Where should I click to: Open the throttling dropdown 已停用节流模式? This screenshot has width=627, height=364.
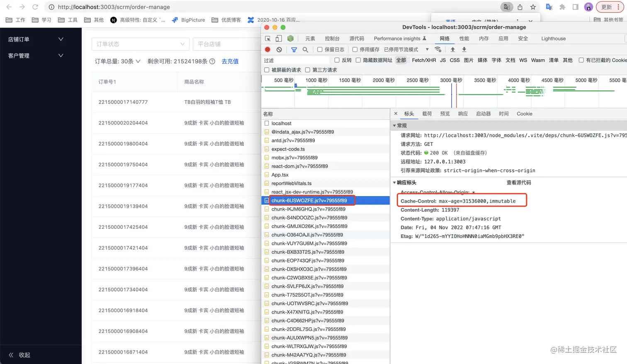coord(406,49)
